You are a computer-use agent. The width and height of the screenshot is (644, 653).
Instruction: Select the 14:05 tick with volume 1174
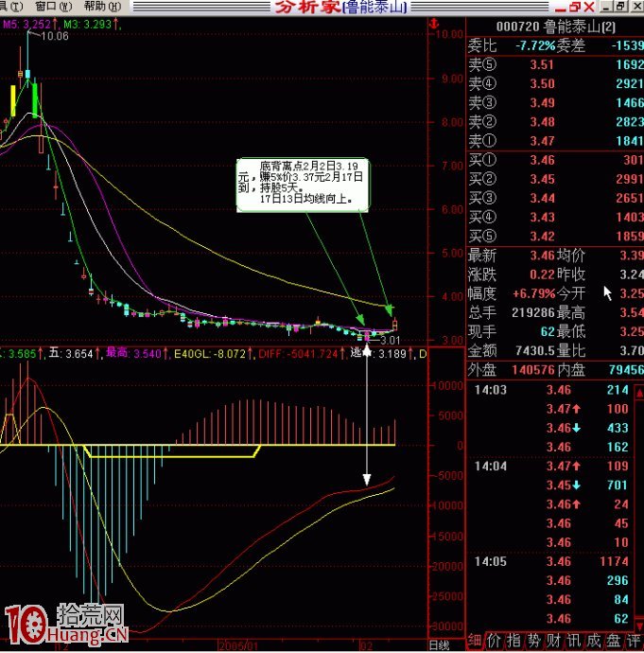click(x=553, y=562)
